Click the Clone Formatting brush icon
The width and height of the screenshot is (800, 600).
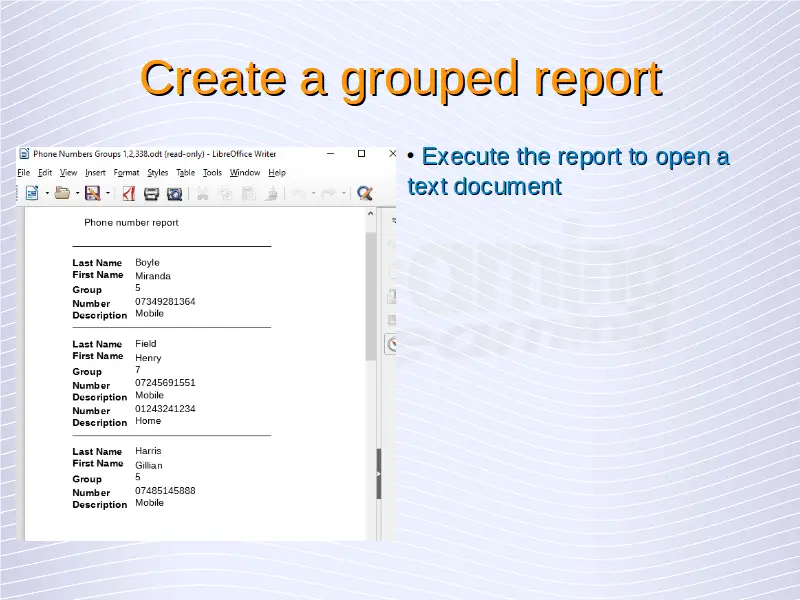click(x=272, y=194)
